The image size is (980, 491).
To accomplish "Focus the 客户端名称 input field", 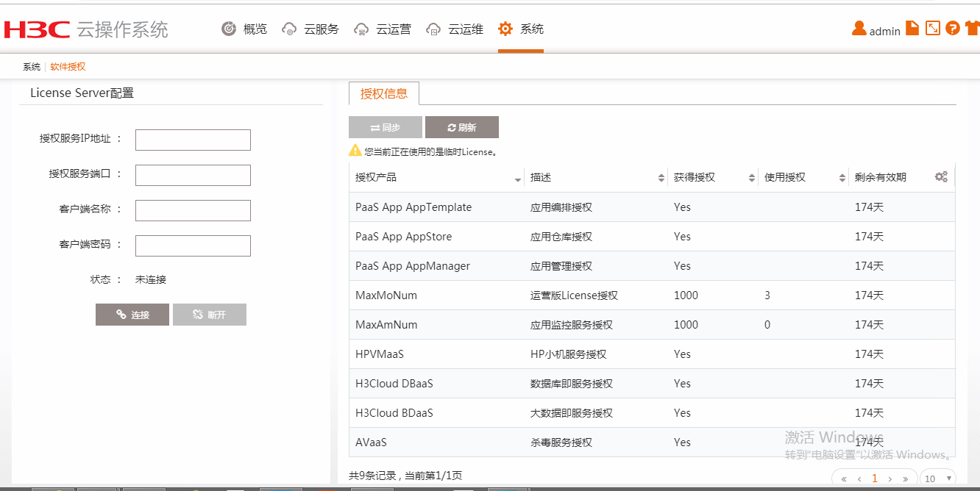I will [x=193, y=210].
